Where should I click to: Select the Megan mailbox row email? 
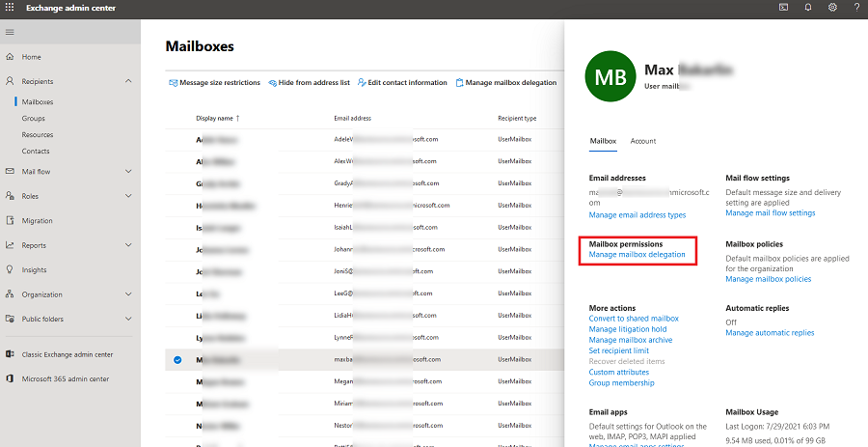pyautogui.click(x=388, y=381)
